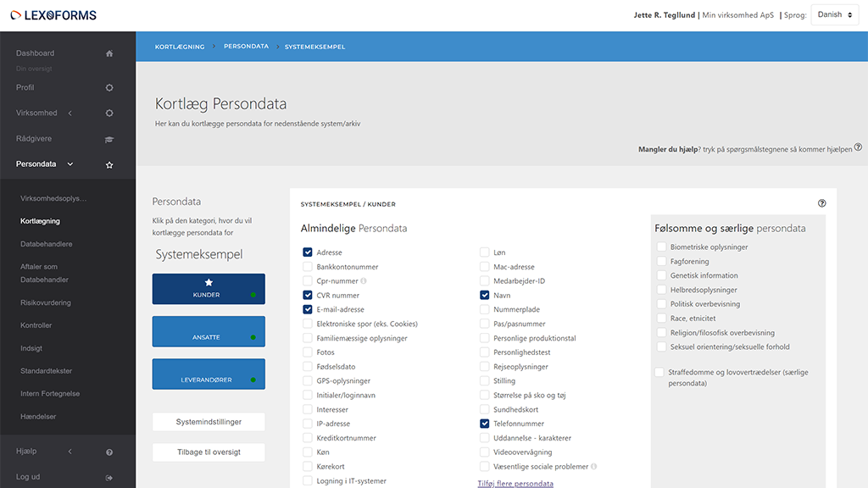This screenshot has height=488, width=868.
Task: Click the help question mark icon beside Hjælp
Action: 108,452
